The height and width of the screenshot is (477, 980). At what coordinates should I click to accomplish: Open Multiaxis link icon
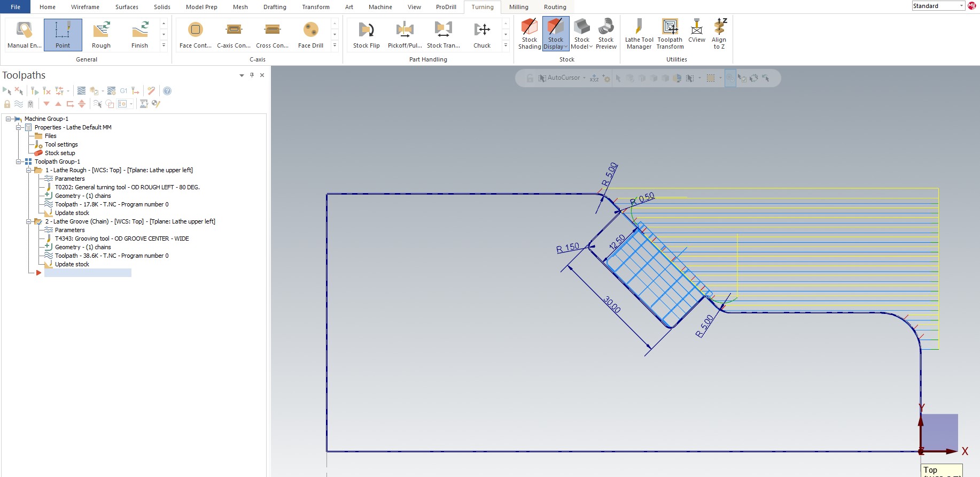coord(144,104)
